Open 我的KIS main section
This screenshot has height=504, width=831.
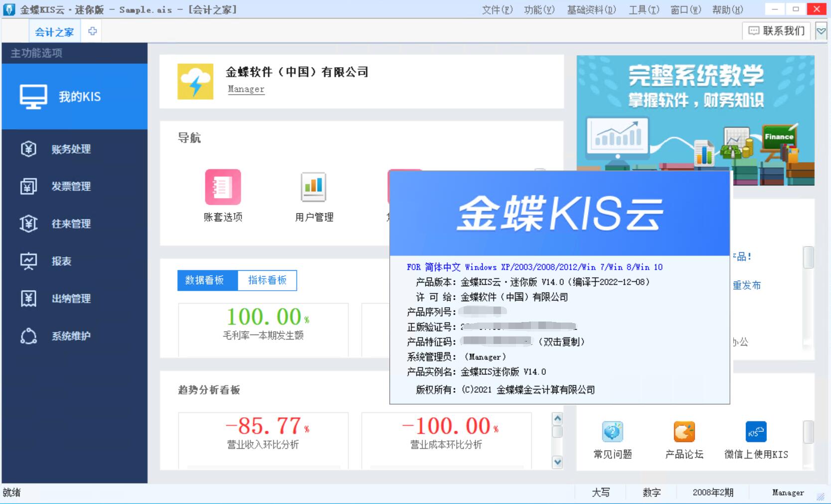[74, 96]
